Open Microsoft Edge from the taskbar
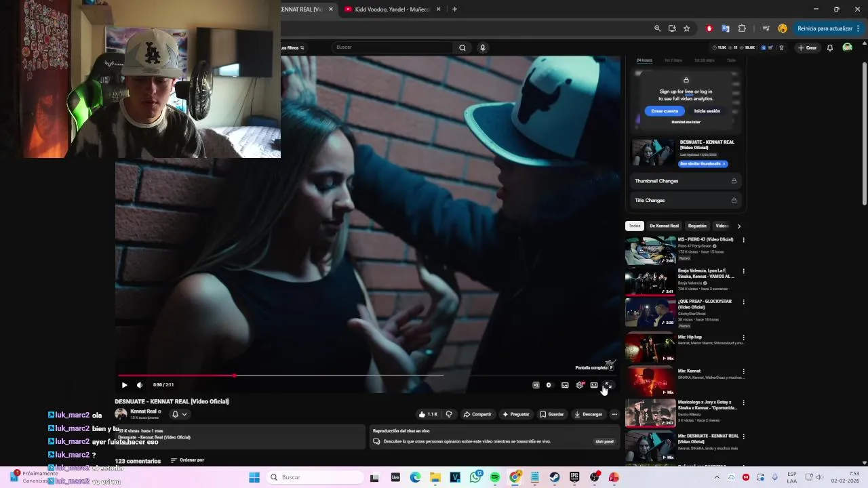The image size is (868, 488). (x=415, y=477)
